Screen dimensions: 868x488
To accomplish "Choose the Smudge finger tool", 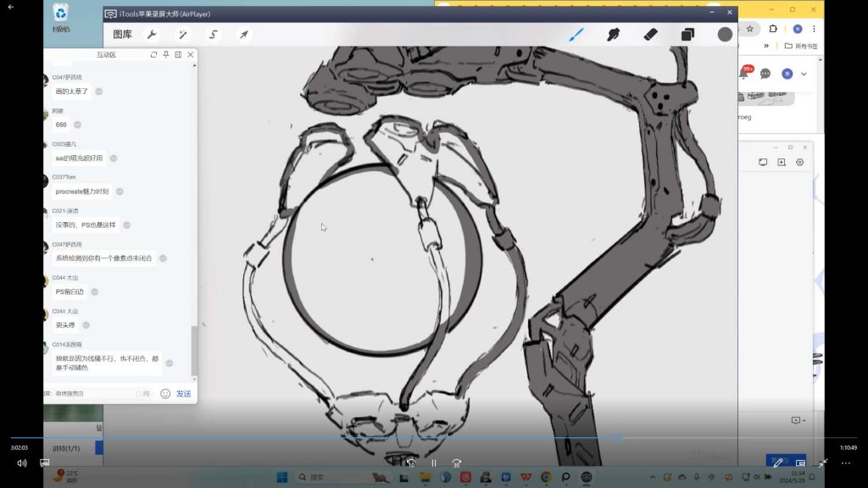I will point(613,35).
